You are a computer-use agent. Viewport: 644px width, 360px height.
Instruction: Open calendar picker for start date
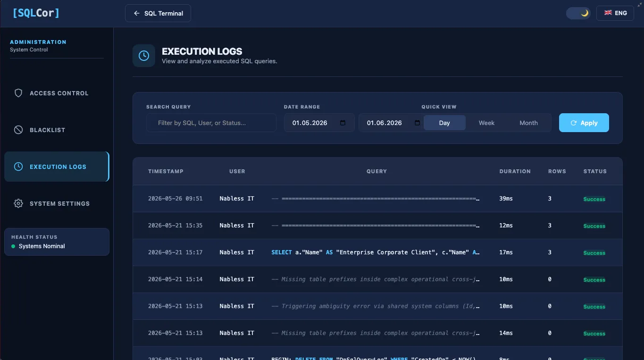343,123
